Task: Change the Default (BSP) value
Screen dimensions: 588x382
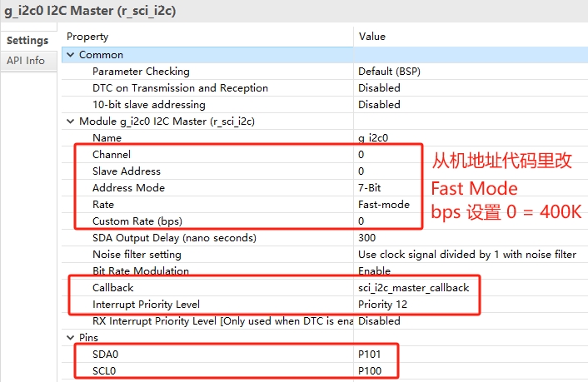Action: pos(389,72)
